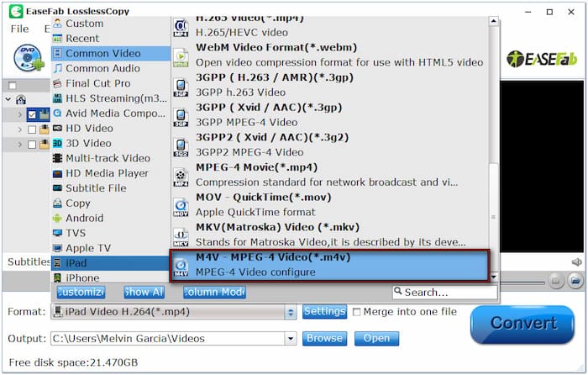588x375 pixels.
Task: Click 'Stands for Matroska Video' description text
Action: pos(331,242)
